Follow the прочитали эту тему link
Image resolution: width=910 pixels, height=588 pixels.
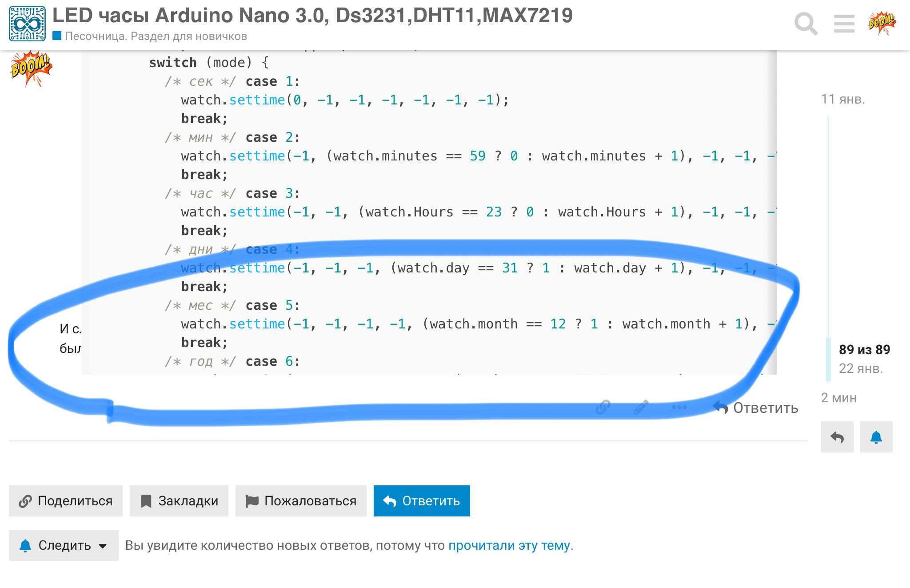(509, 544)
